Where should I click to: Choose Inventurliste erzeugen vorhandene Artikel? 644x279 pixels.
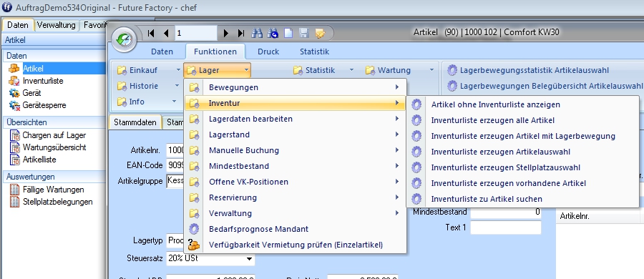pos(522,183)
